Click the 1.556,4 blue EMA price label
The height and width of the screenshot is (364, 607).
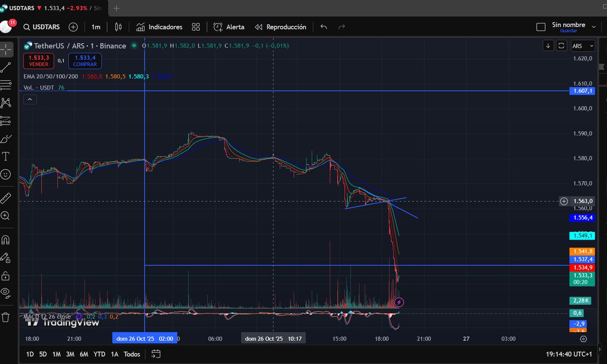[582, 217]
